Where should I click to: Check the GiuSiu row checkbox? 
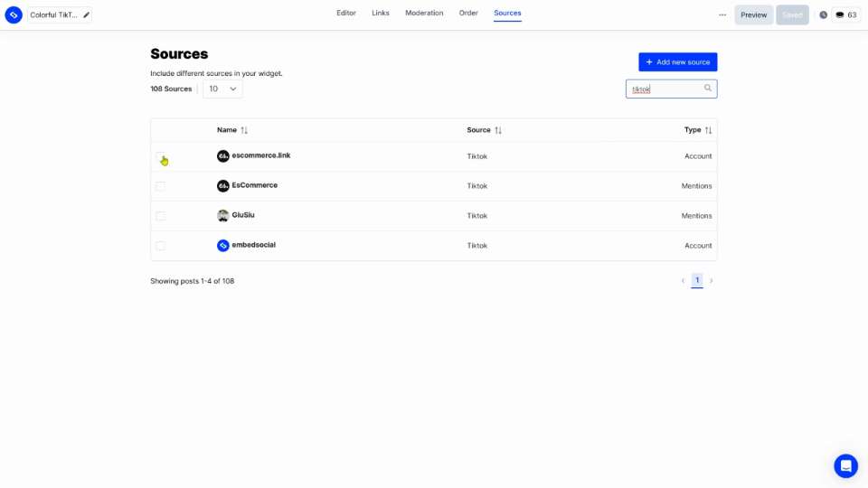pyautogui.click(x=161, y=216)
